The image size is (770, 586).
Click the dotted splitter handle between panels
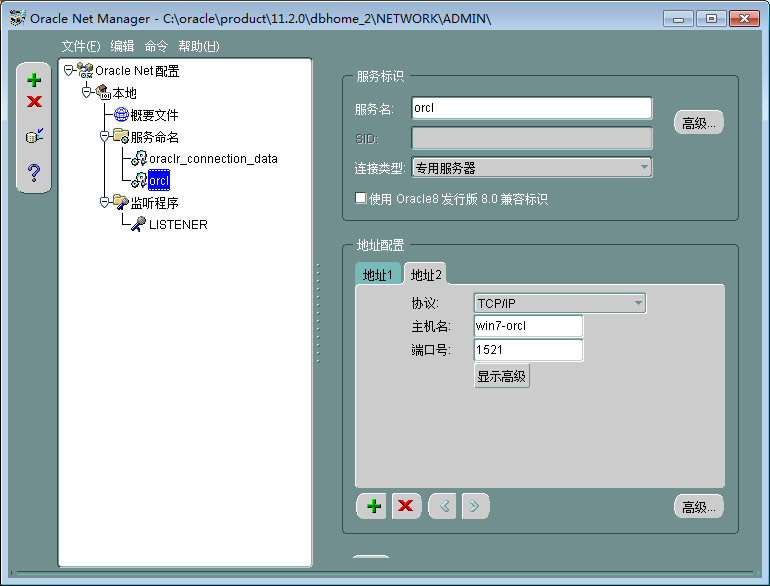tap(318, 313)
